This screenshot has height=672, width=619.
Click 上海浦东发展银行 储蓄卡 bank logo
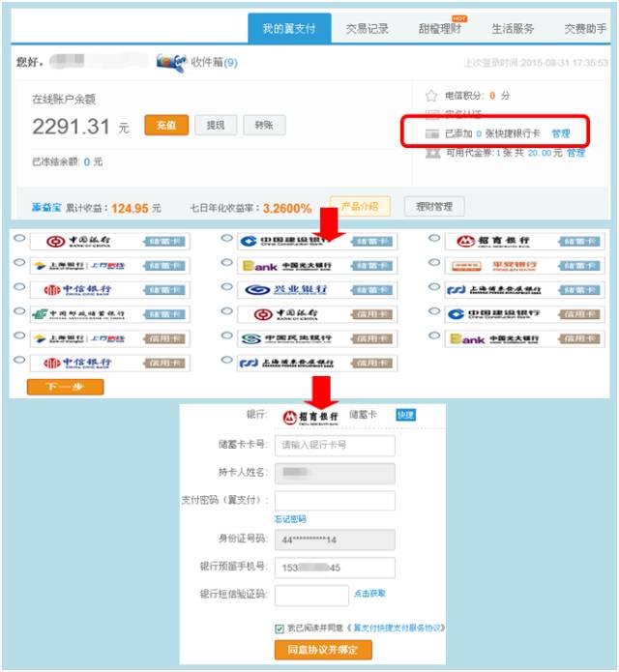[x=493, y=290]
